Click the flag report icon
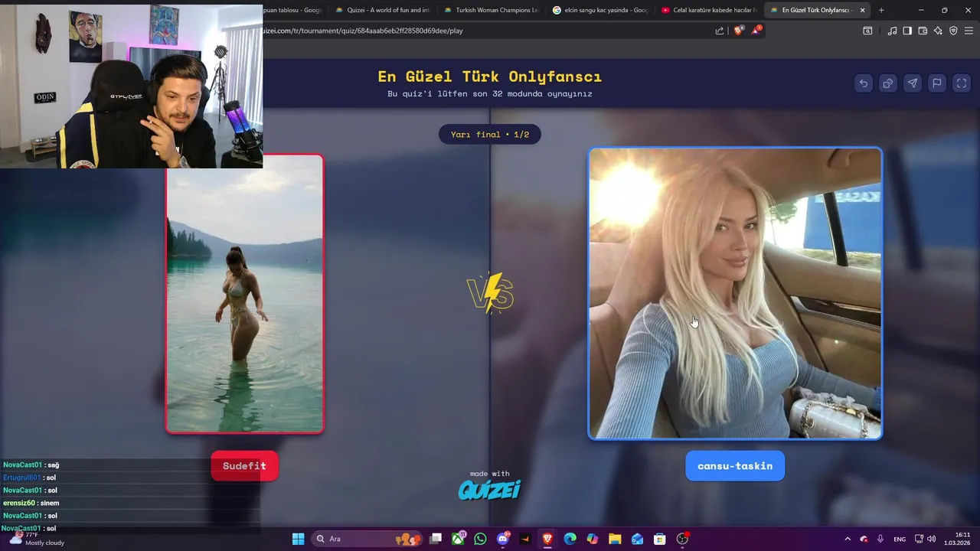The image size is (980, 551). point(937,83)
